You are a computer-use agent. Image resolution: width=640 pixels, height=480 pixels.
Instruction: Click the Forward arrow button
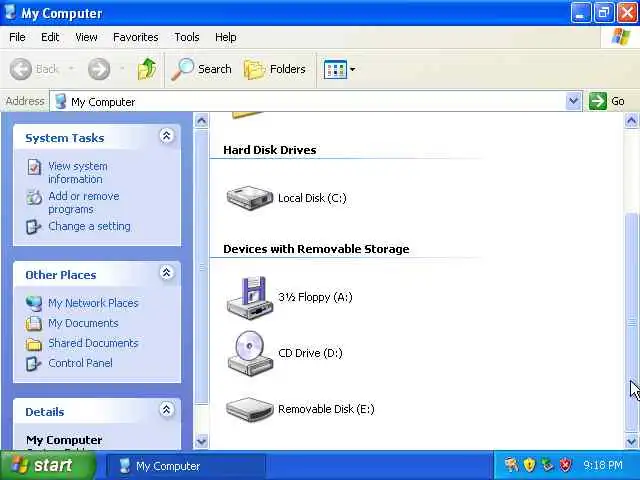[x=99, y=69]
